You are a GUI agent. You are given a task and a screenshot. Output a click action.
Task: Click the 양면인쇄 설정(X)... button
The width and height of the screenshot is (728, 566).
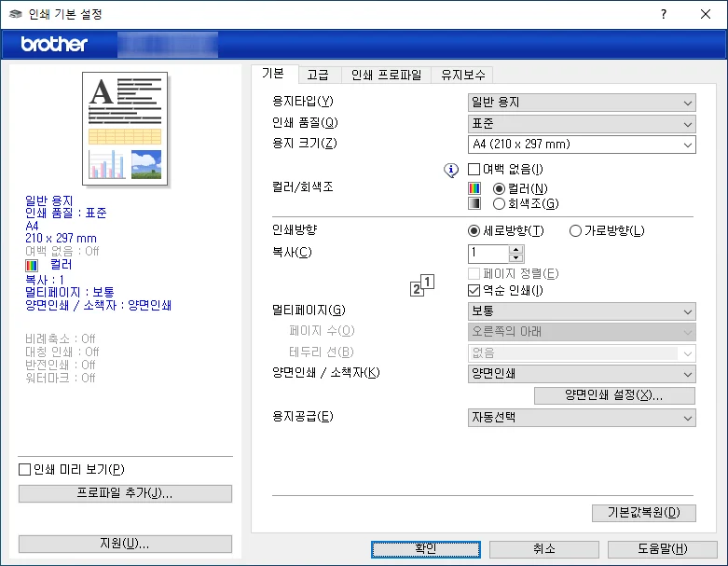pyautogui.click(x=614, y=395)
